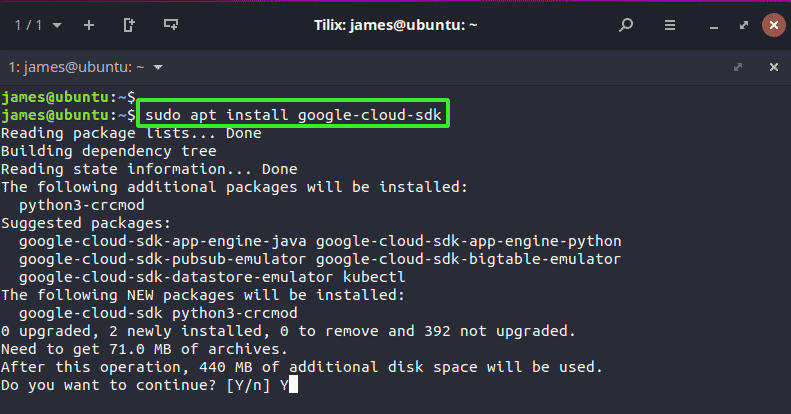Open the hamburger menu in the title bar

tap(669, 25)
